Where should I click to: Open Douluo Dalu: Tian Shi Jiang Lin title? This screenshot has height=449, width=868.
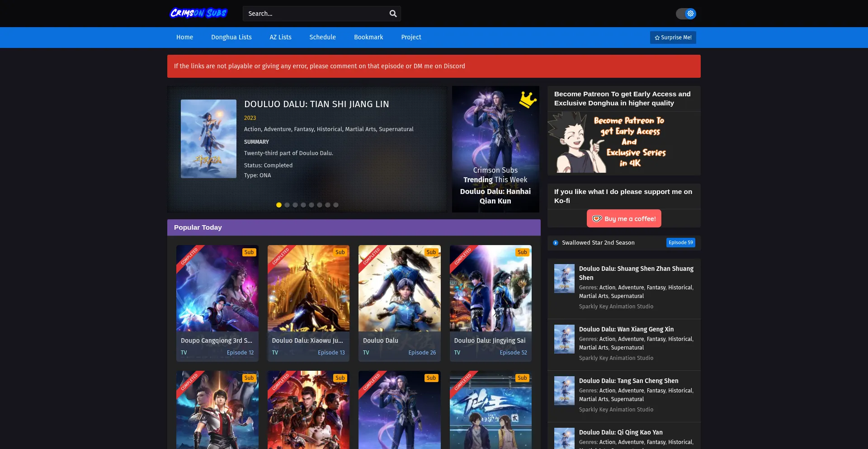click(316, 104)
